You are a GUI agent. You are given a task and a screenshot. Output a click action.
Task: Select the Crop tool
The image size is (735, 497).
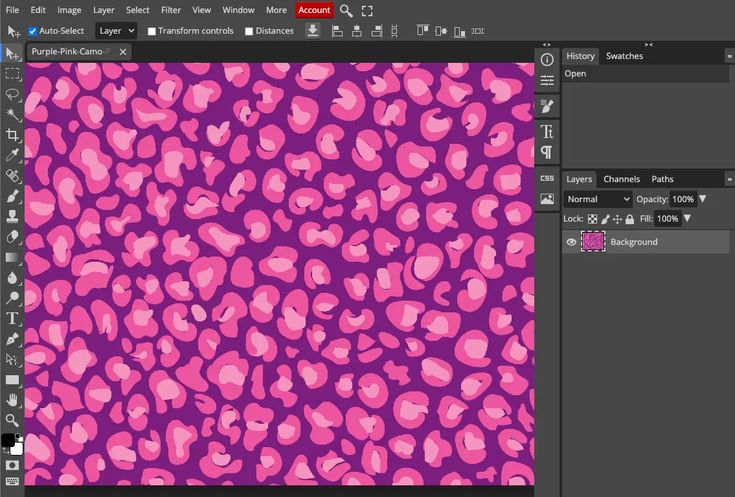tap(12, 135)
